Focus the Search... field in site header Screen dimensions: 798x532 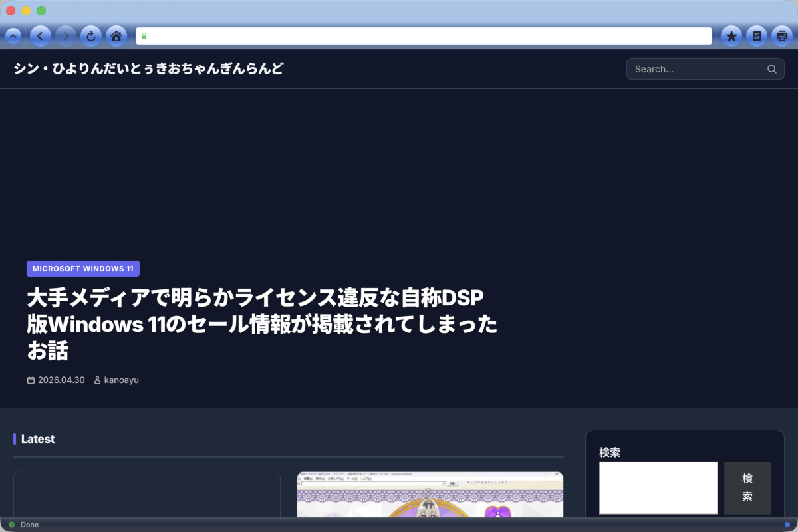(x=705, y=69)
